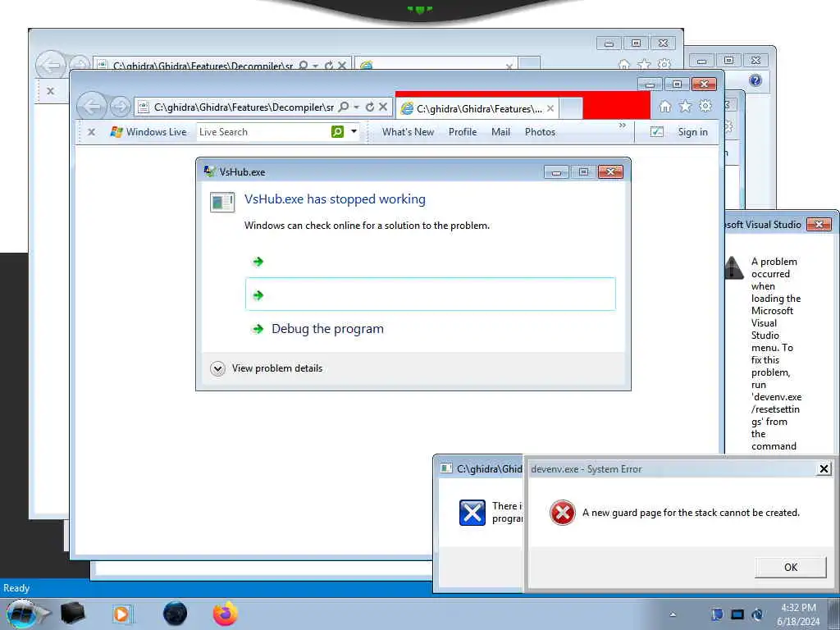The height and width of the screenshot is (630, 840).
Task: Stop loading via X in front IE address bar
Action: (x=383, y=107)
